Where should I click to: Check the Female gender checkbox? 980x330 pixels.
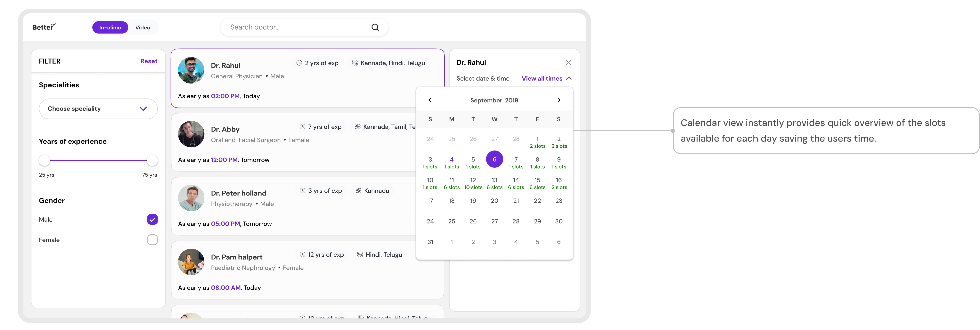pos(152,240)
